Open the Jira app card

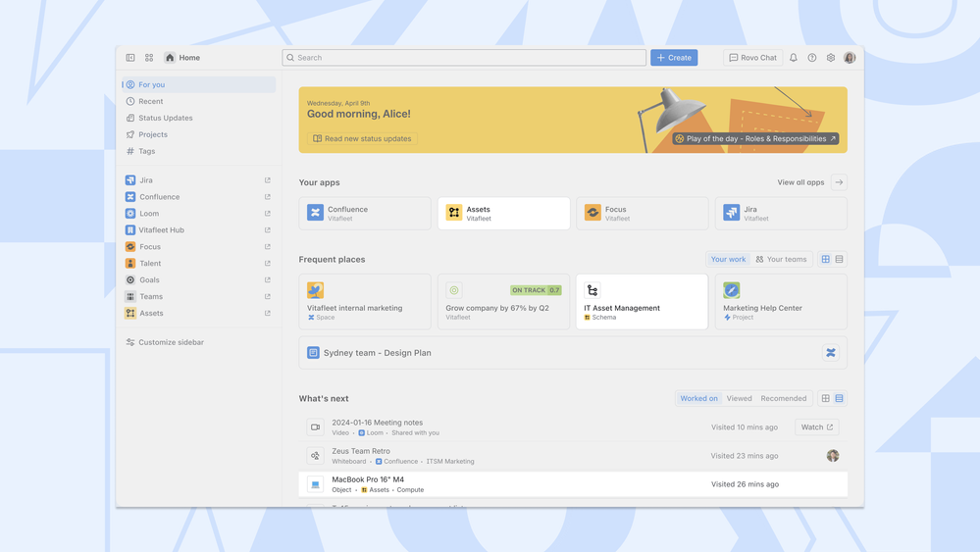click(781, 214)
